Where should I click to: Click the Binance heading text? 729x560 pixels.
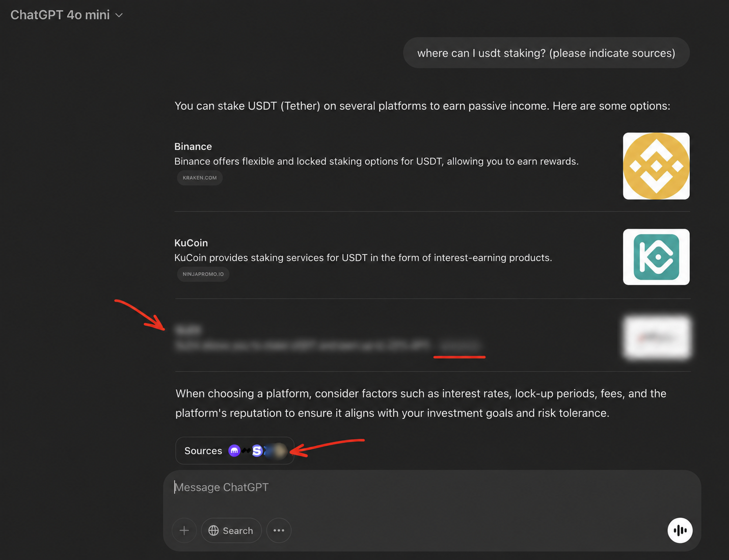coord(193,146)
